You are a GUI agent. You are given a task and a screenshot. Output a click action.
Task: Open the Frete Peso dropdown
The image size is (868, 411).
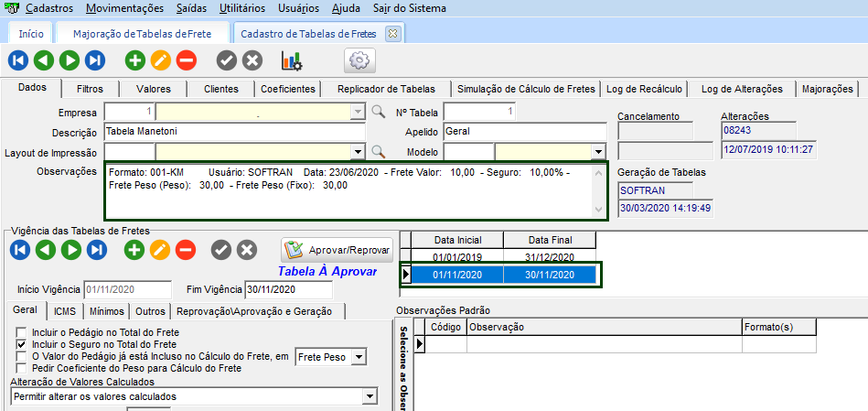359,356
